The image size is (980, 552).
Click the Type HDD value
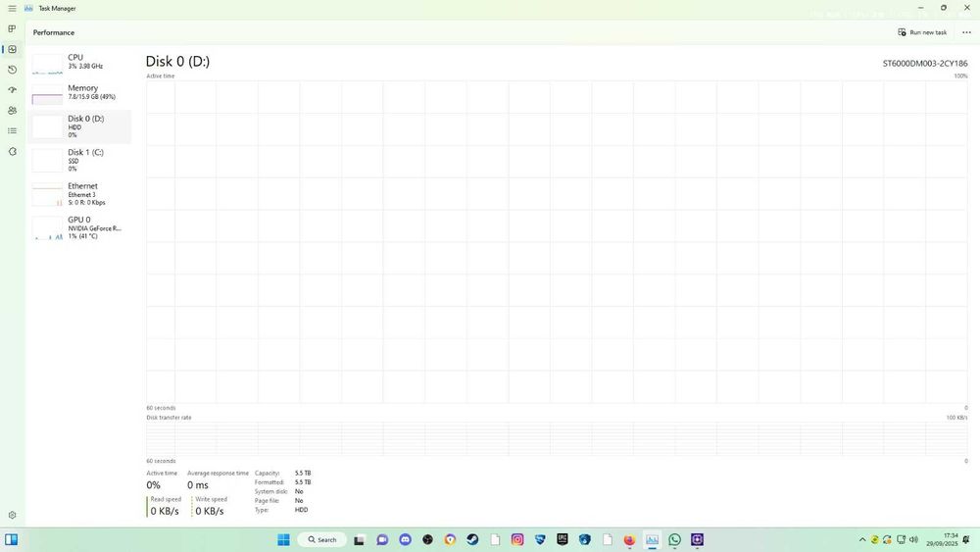coord(301,510)
